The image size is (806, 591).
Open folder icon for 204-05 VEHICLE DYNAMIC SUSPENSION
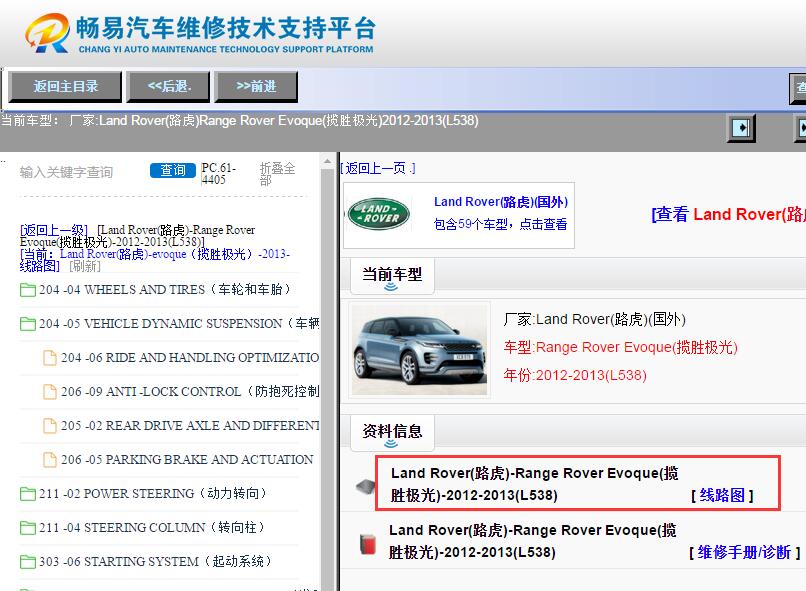[28, 324]
